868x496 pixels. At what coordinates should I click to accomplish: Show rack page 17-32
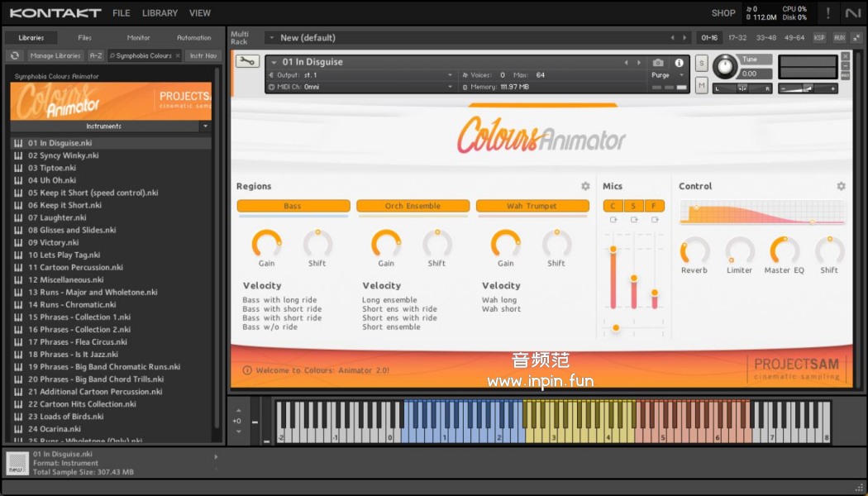(x=737, y=38)
